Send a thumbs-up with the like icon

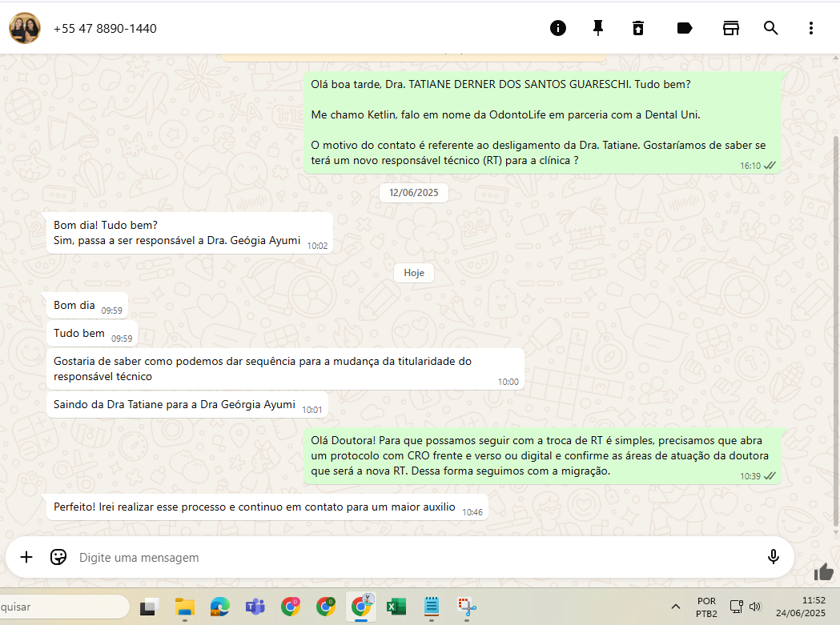pyautogui.click(x=823, y=572)
